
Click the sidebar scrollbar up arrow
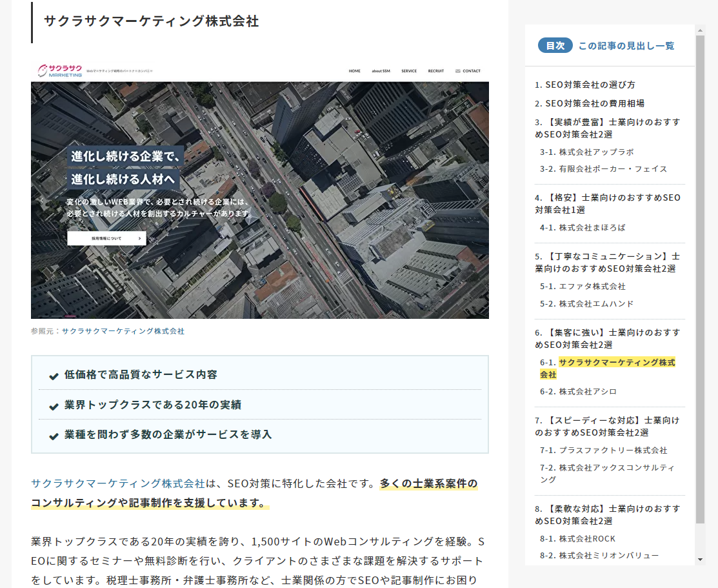[x=700, y=31]
